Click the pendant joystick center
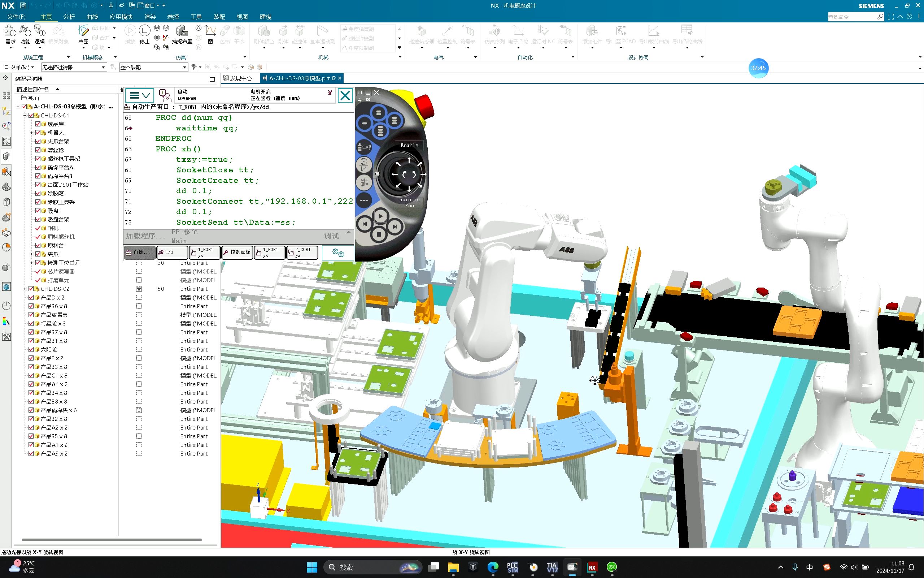Image resolution: width=924 pixels, height=578 pixels. (x=409, y=174)
